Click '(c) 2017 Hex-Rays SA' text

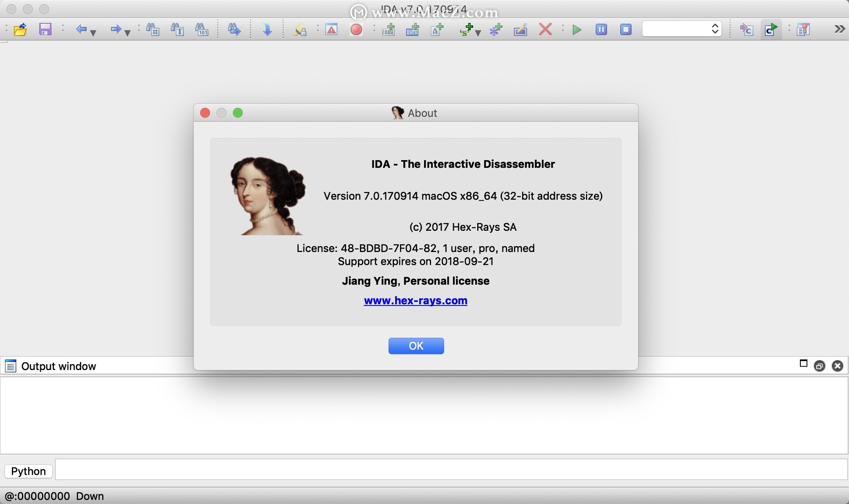click(x=463, y=227)
